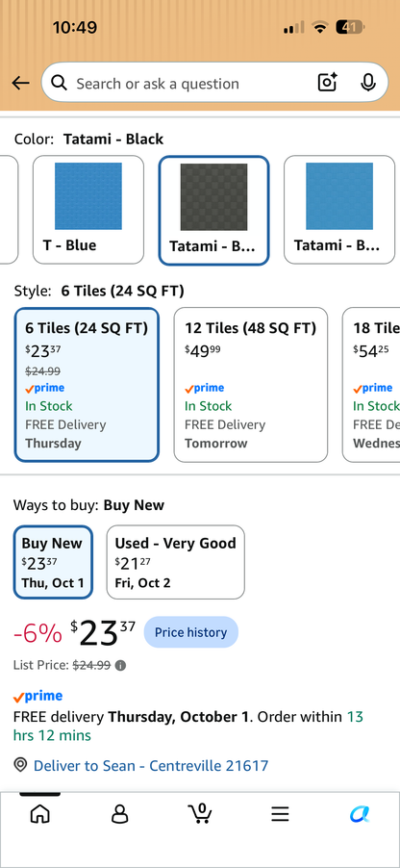Open the Alexa assistant icon

[360, 814]
